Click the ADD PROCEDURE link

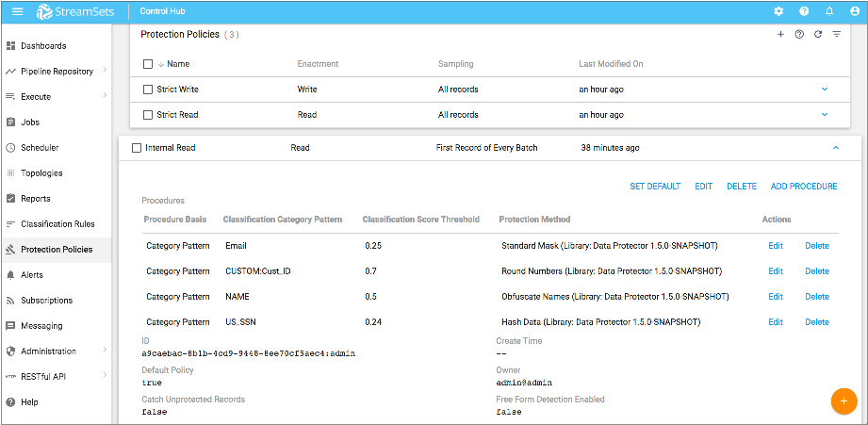804,187
